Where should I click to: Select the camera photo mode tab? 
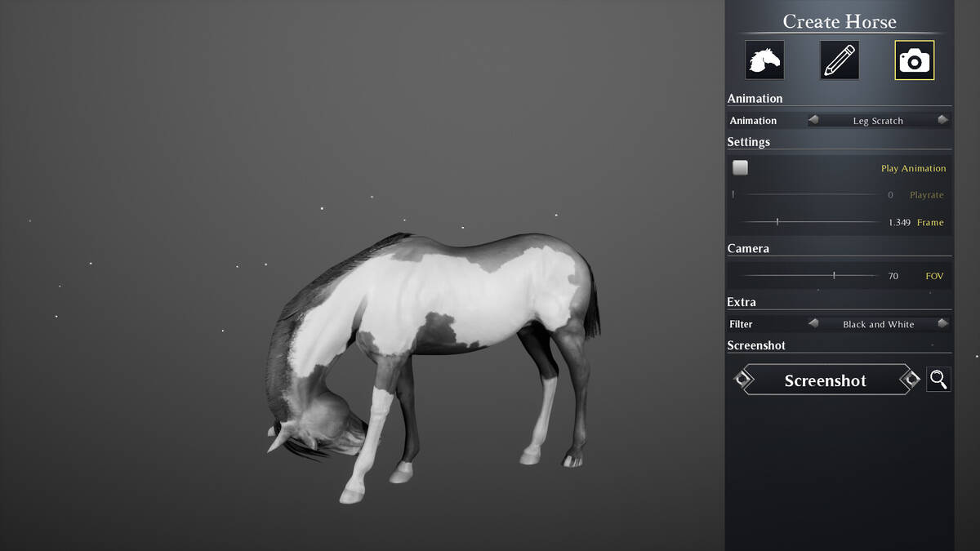tap(915, 60)
